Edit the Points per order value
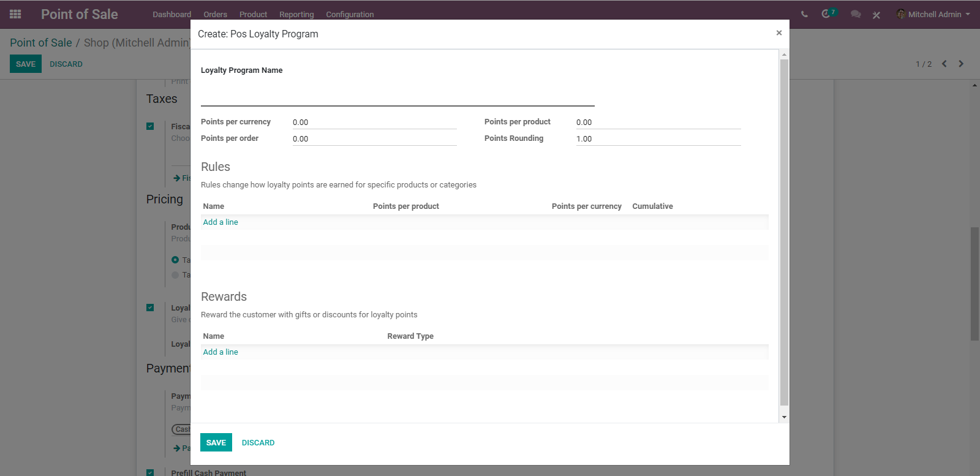The width and height of the screenshot is (980, 476). pyautogui.click(x=374, y=139)
